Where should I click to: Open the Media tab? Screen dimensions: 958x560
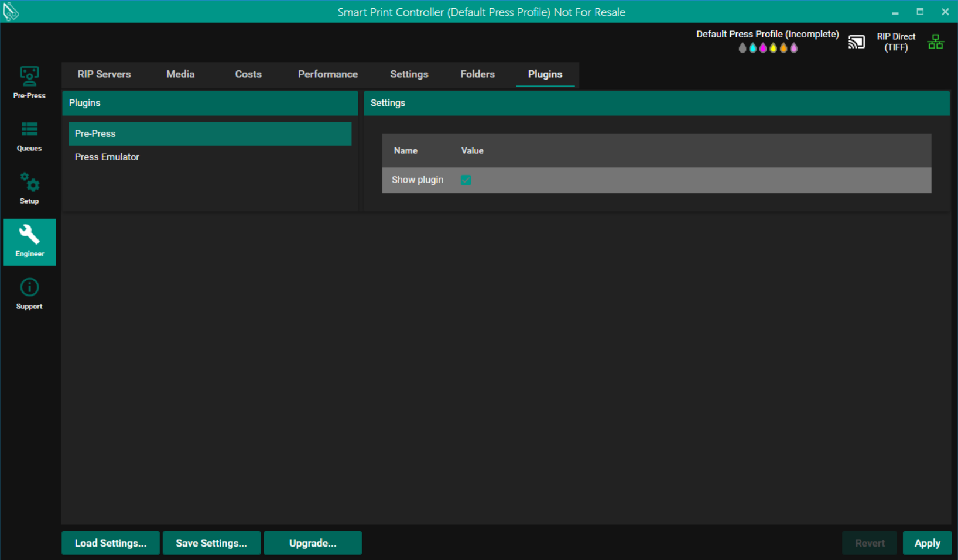click(180, 74)
